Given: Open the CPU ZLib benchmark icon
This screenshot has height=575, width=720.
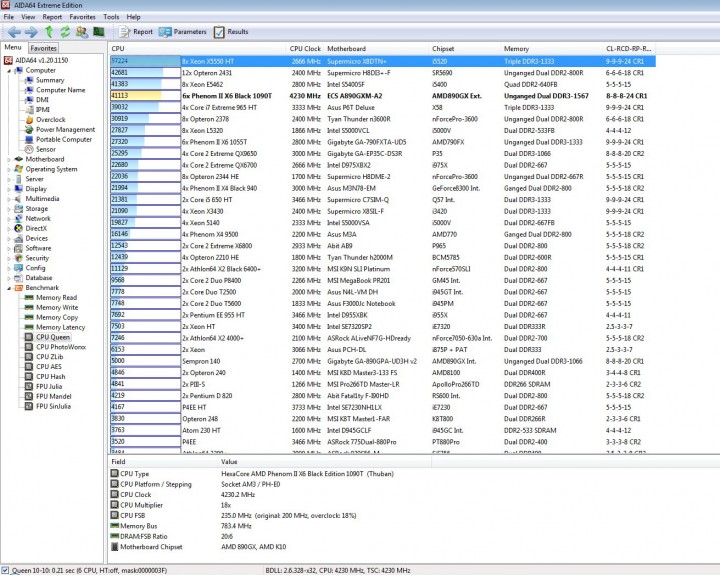Looking at the screenshot, I should (29, 357).
